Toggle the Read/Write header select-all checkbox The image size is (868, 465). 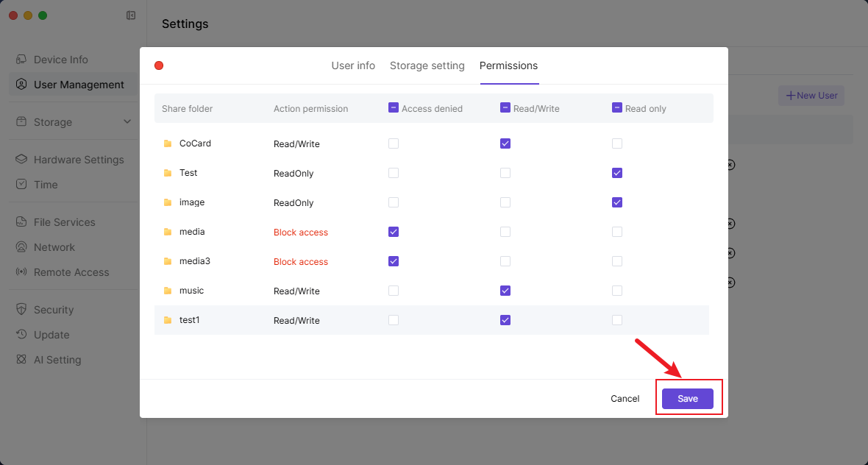(505, 107)
